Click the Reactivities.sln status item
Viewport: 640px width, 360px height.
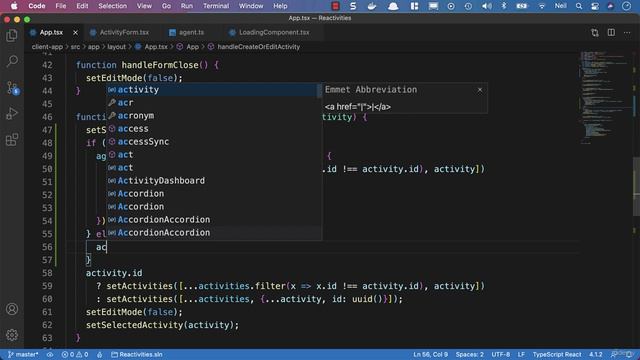(137, 355)
